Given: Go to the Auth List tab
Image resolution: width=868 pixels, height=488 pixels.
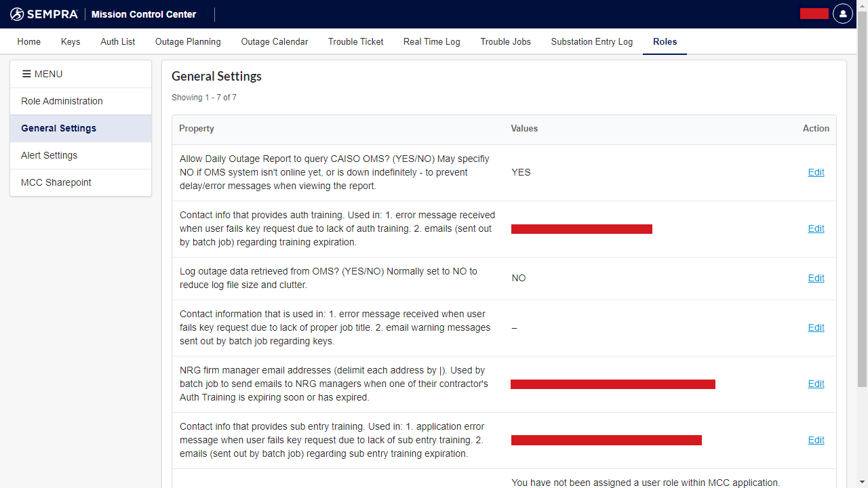Looking at the screenshot, I should pyautogui.click(x=118, y=41).
